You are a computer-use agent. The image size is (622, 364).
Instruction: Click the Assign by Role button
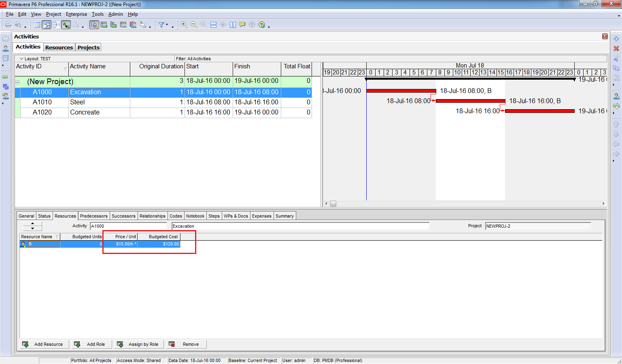139,344
